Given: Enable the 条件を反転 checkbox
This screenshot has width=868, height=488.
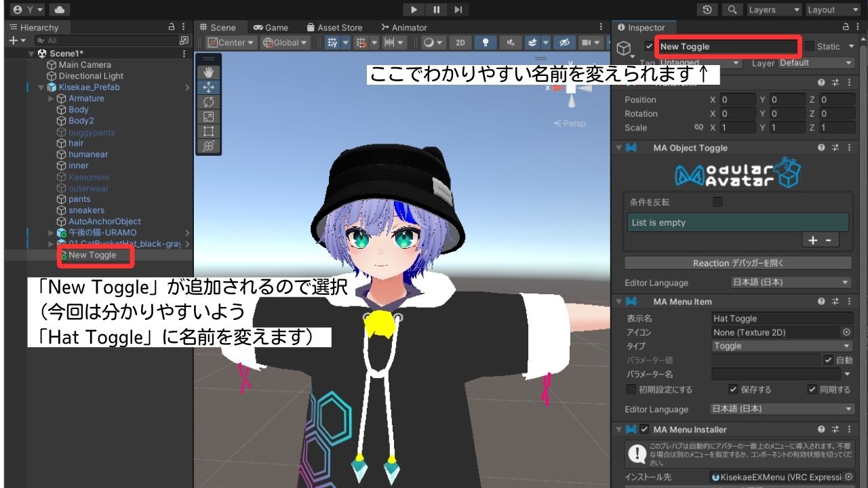Looking at the screenshot, I should [717, 201].
